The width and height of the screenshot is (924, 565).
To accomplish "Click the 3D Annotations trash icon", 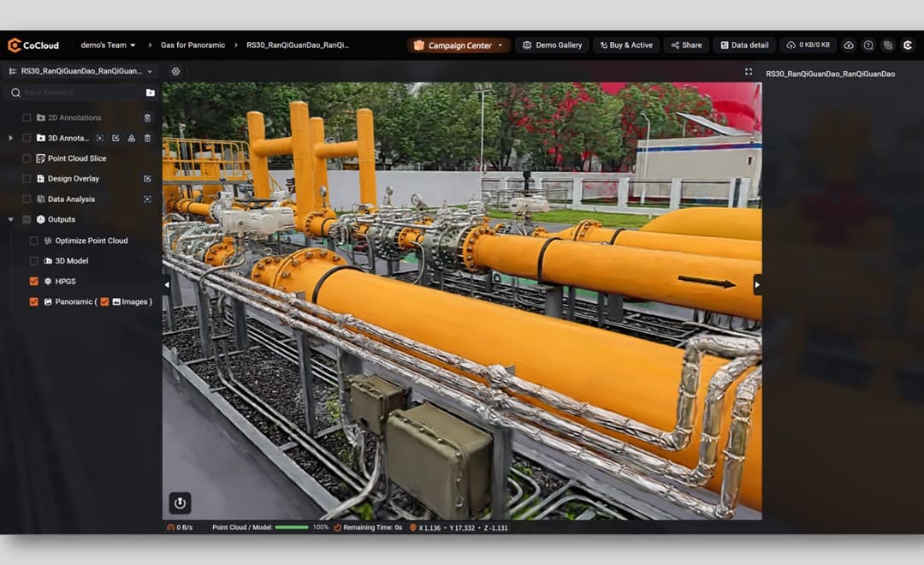I will 147,138.
